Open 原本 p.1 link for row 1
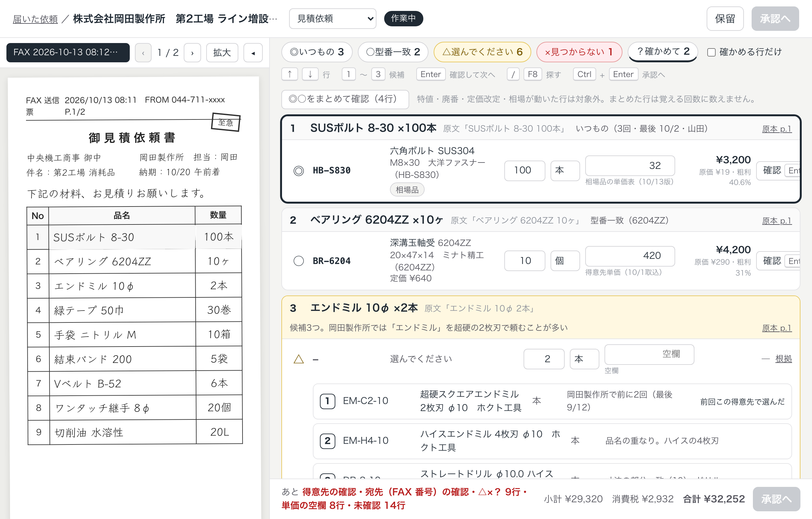The image size is (812, 519). pyautogui.click(x=777, y=128)
